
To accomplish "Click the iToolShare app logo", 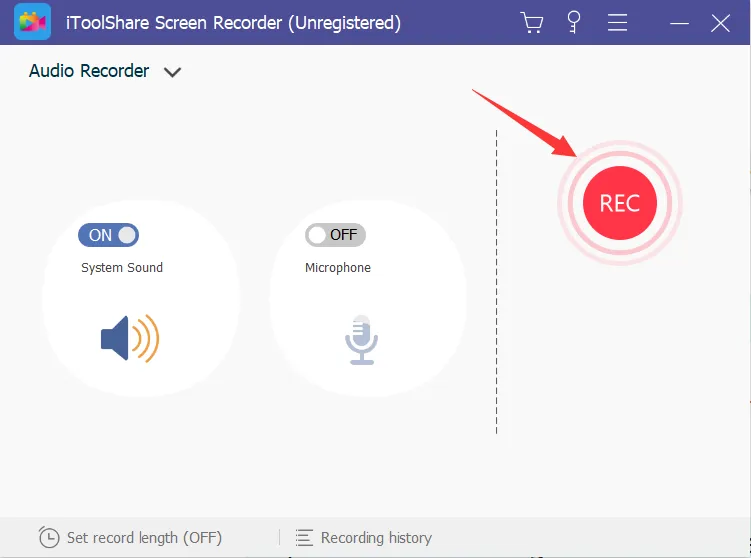I will point(33,22).
